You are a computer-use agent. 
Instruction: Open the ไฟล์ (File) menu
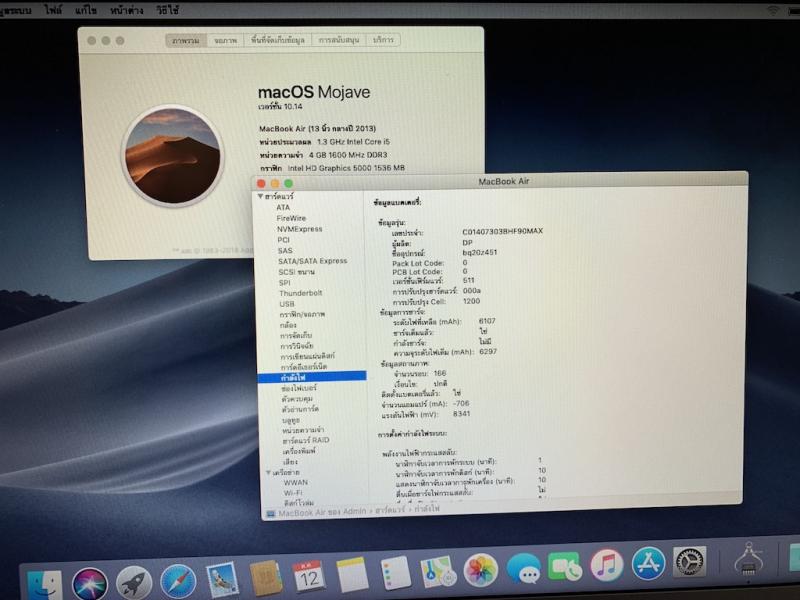coord(53,10)
